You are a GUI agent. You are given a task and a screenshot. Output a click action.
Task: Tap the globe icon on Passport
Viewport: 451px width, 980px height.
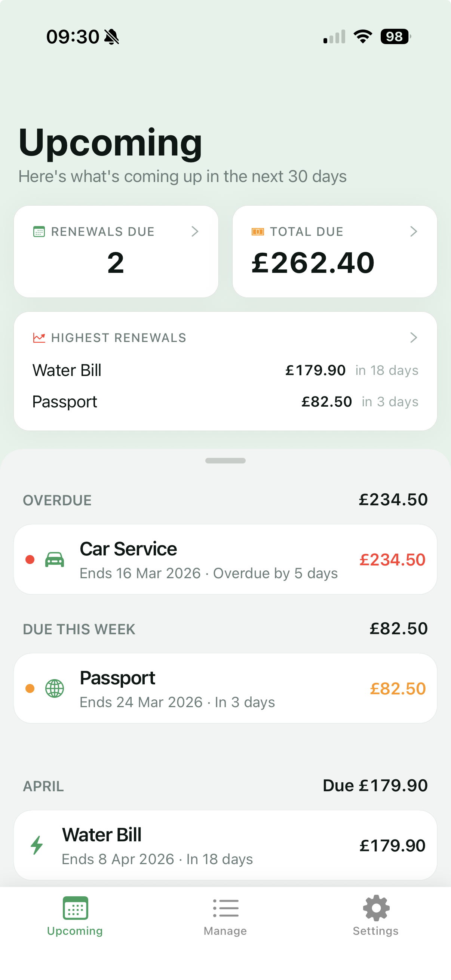55,688
